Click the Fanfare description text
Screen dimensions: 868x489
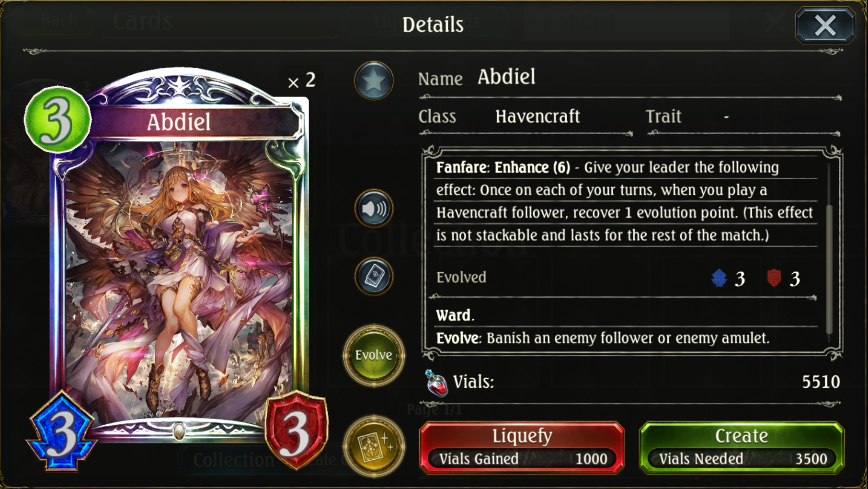pos(625,201)
